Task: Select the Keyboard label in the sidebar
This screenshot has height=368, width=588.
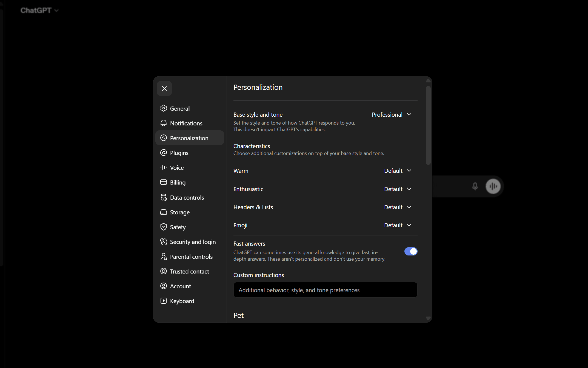Action: click(x=182, y=301)
